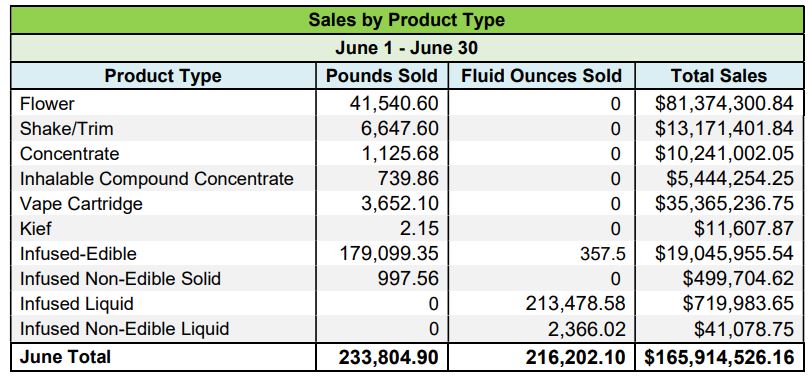Viewport: 810px width, 379px height.
Task: Click the Total Sales column header
Action: 719,76
